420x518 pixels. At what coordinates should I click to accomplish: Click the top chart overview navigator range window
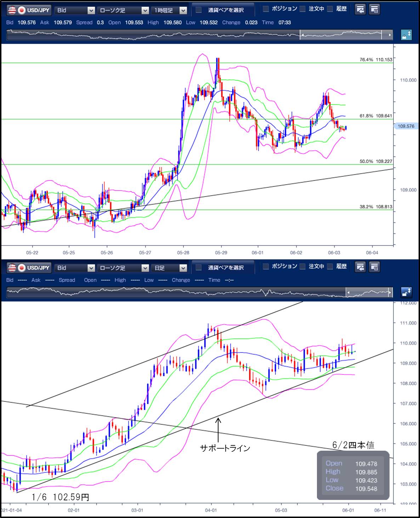(341, 35)
